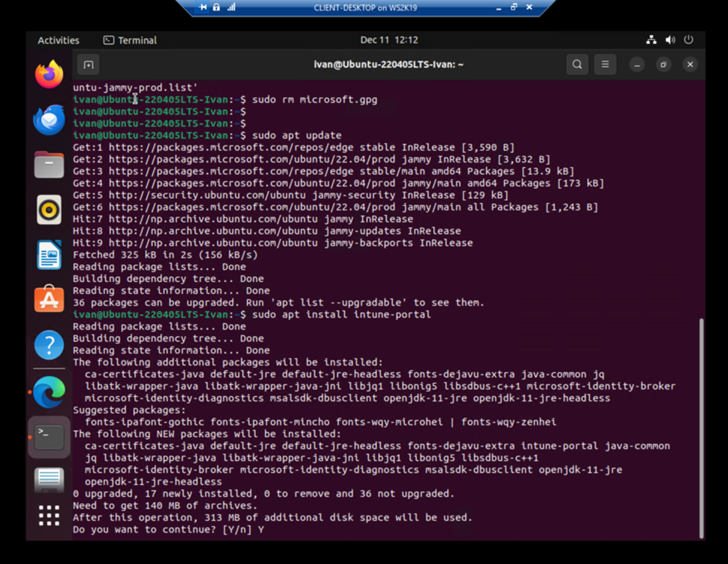Open the volume indicator in top bar
728x564 pixels.
pos(670,40)
